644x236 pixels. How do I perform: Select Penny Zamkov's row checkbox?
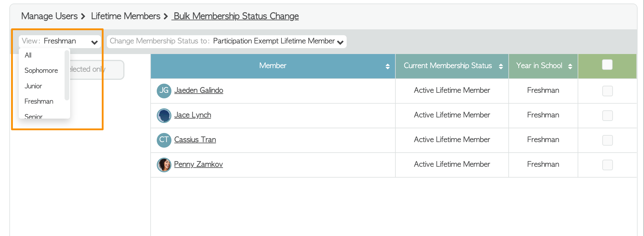(607, 165)
